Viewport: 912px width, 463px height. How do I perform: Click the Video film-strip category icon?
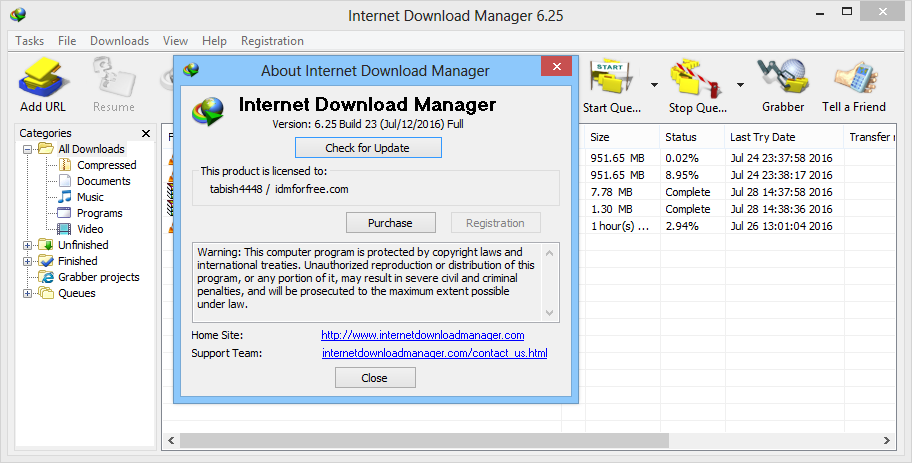[x=64, y=229]
